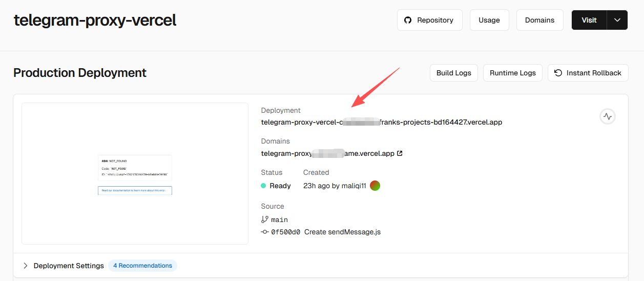Viewport: 644px width, 281px height.
Task: Expand the Deployment Settings section
Action: tap(26, 266)
